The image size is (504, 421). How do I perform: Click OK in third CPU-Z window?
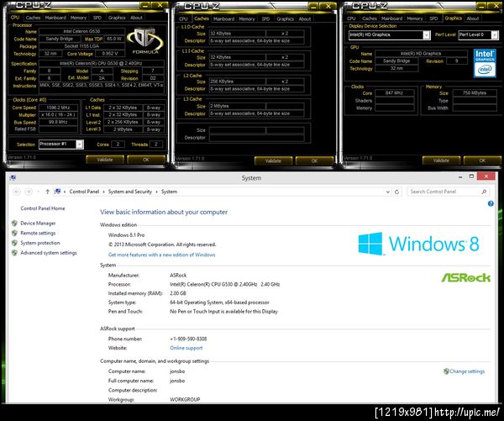(x=482, y=161)
